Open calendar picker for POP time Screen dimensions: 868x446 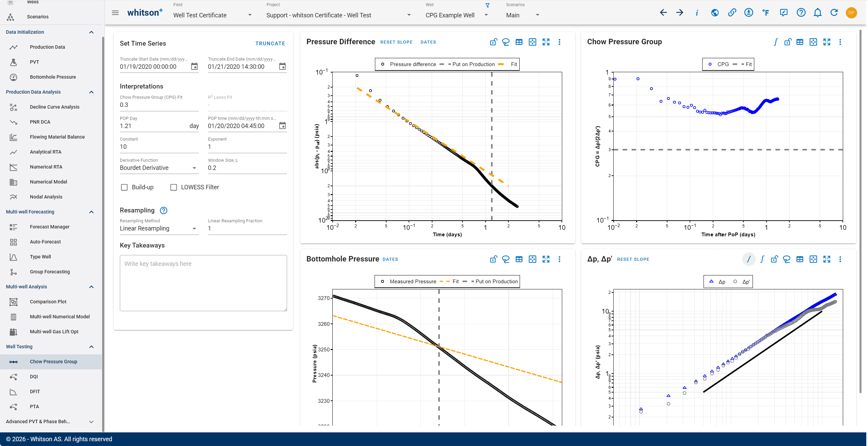click(x=282, y=126)
